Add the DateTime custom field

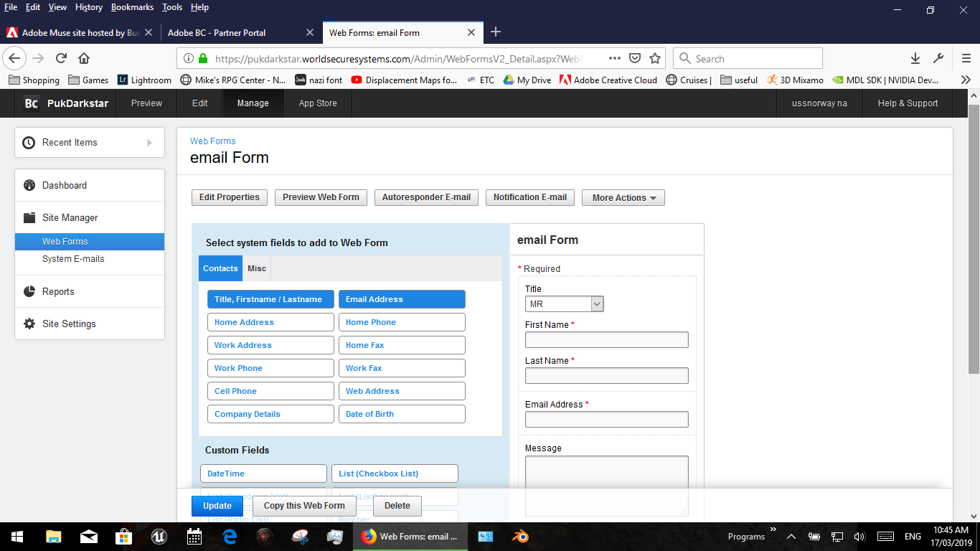[x=263, y=474]
